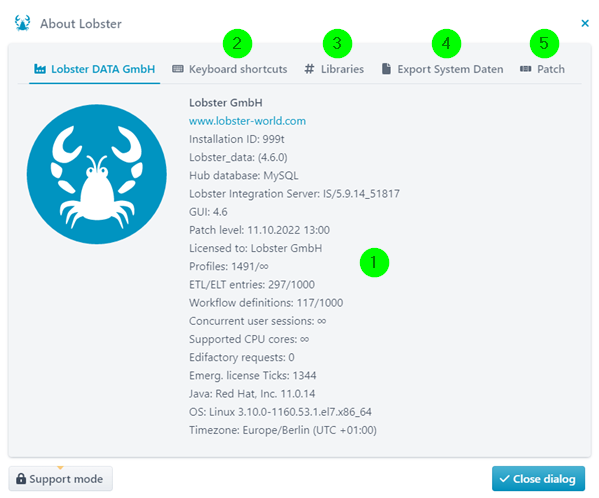Switch to the Libraries tab
Screen dimensions: 599x498
334,69
